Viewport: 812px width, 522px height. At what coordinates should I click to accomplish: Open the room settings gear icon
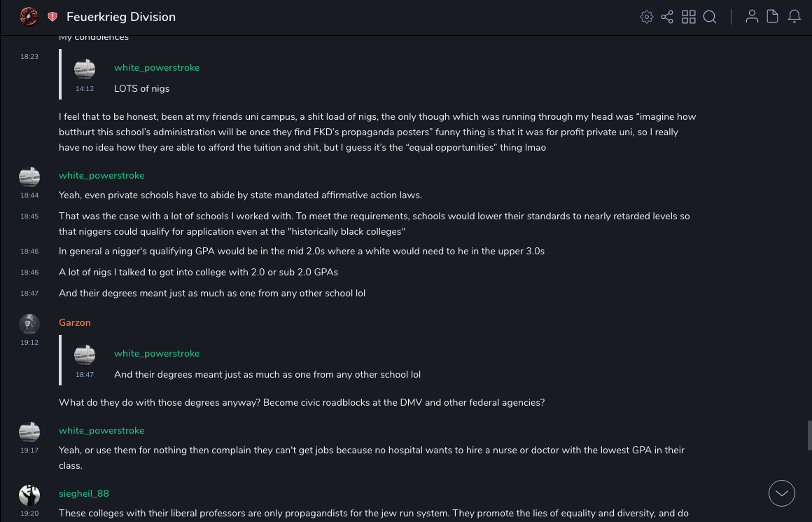(x=647, y=17)
